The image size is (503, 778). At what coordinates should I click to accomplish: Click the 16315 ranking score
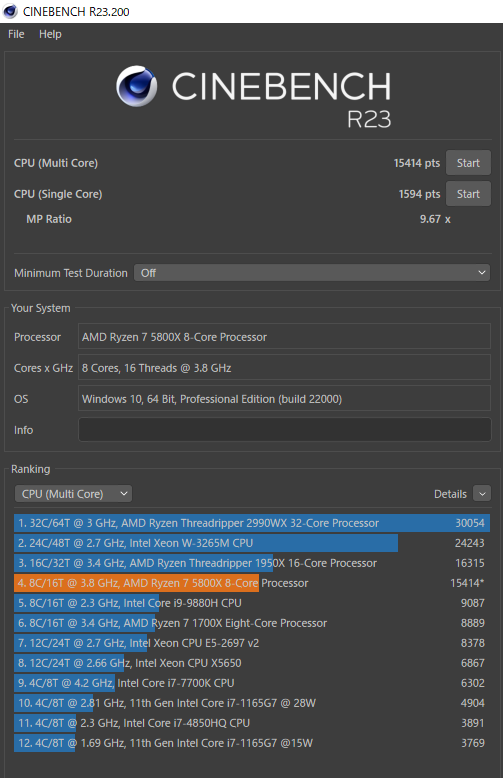coord(470,563)
